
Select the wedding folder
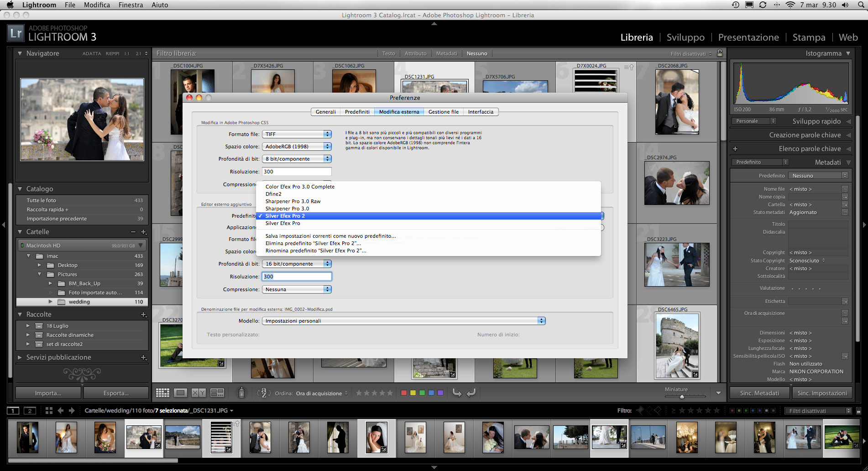(82, 302)
